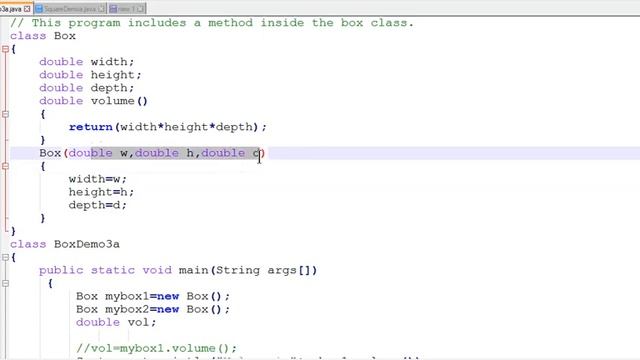Click the SquareDemo.java tab file icon
The image size is (640, 360).
(x=39, y=9)
